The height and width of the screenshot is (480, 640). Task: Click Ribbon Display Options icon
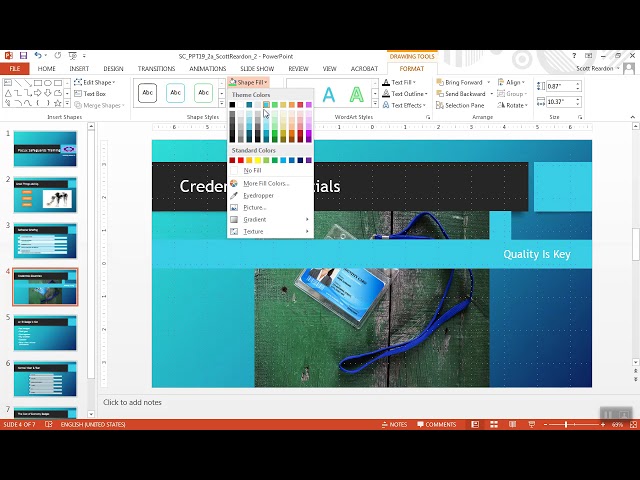589,56
